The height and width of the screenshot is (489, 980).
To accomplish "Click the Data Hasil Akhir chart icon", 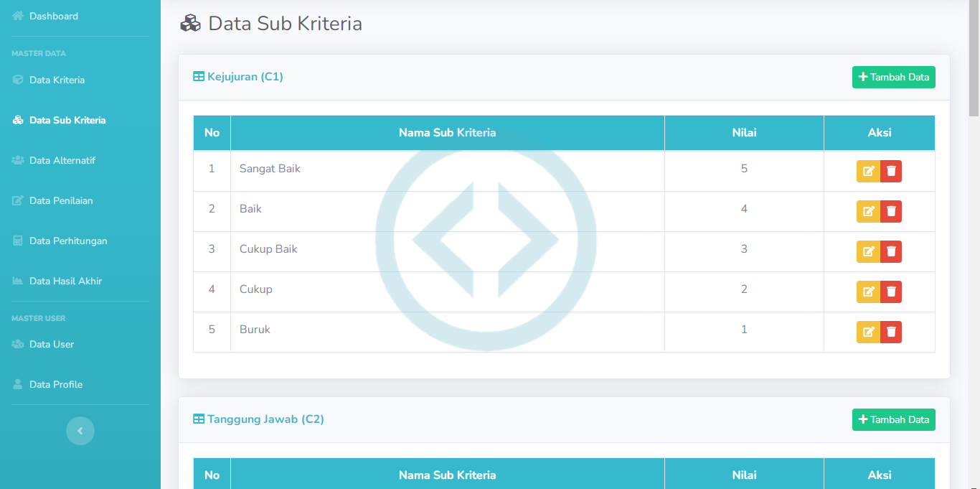I will (x=17, y=281).
